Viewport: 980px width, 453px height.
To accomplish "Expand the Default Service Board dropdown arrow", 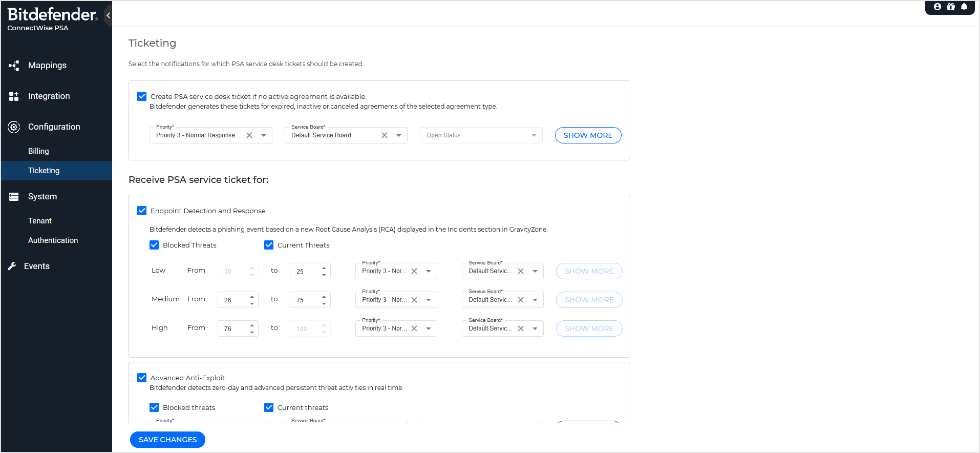I will pos(399,135).
